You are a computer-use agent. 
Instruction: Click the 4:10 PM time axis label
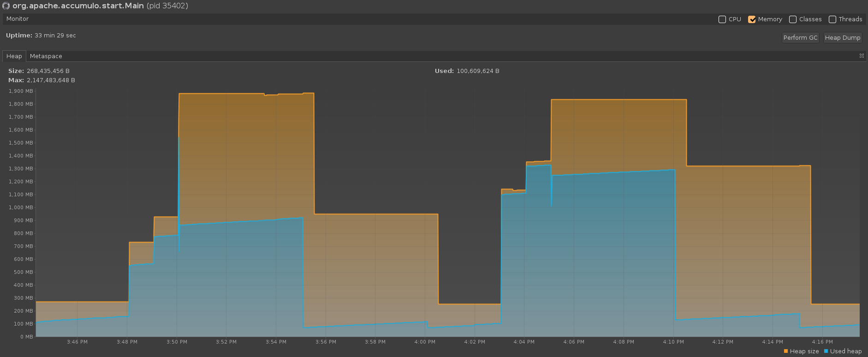(x=673, y=342)
